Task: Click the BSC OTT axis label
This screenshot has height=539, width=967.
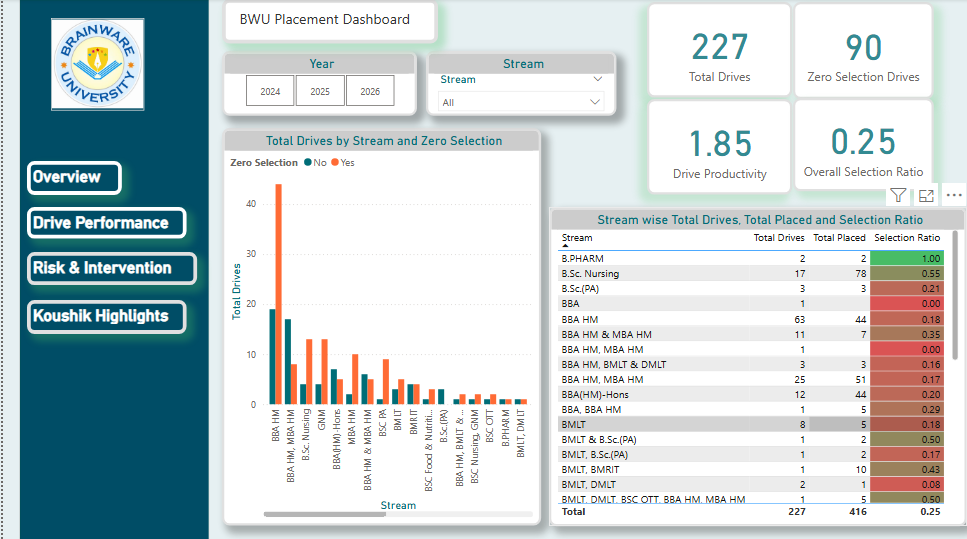Action: tap(490, 426)
